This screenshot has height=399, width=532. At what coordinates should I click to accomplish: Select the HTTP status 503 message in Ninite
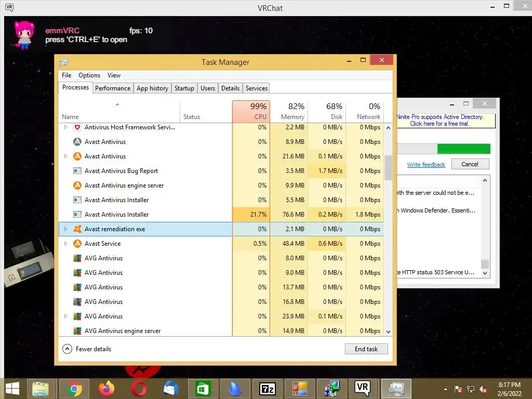436,272
